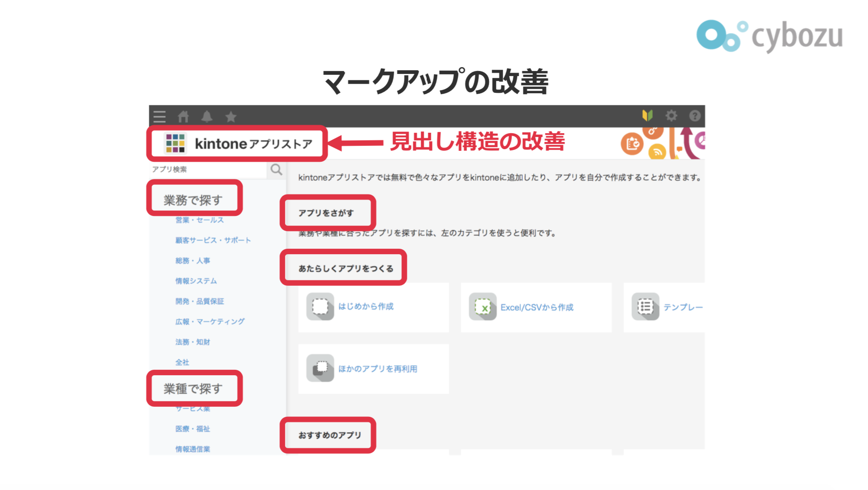Click the kintone app store grid logo
Screen dimensions: 868x490
click(x=175, y=143)
